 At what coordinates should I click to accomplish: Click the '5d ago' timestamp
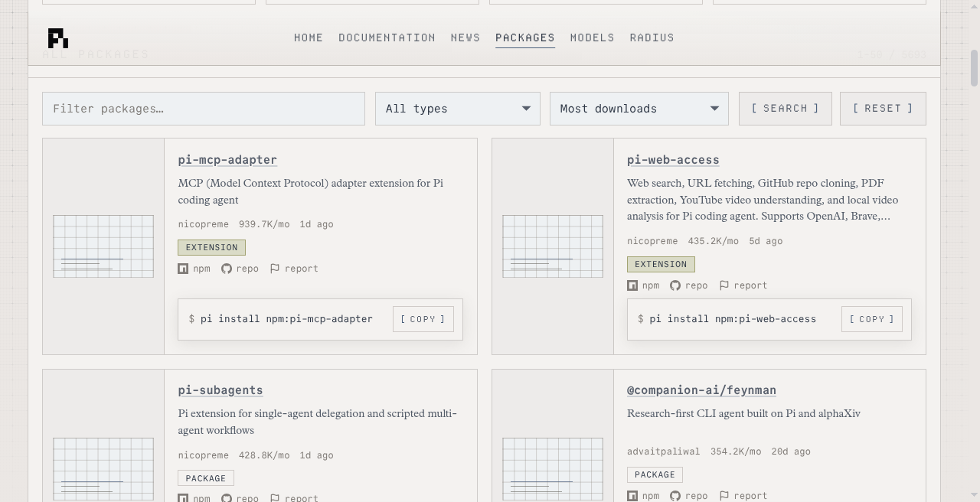pyautogui.click(x=766, y=241)
